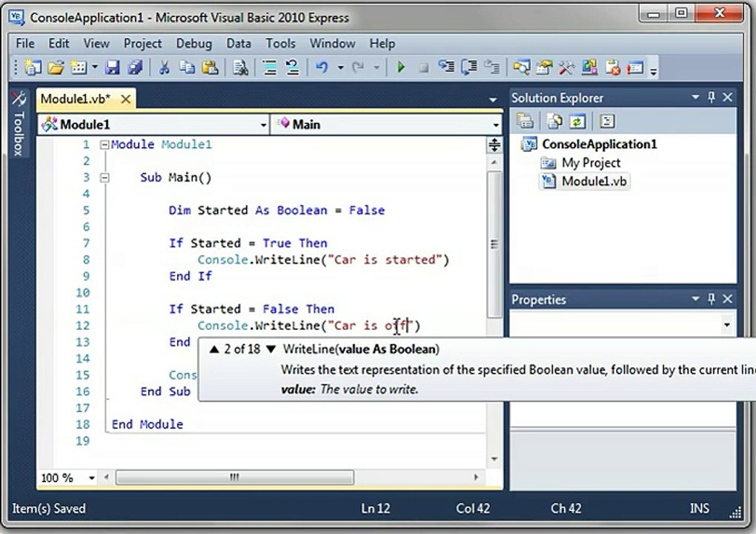Open the toolbar options overflow arrow
The image size is (756, 534).
click(653, 71)
